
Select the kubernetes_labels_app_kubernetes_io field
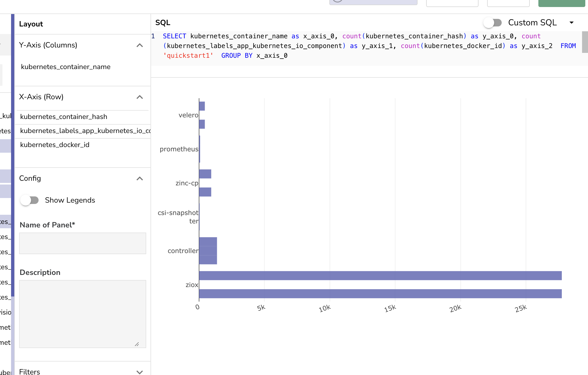[x=85, y=131]
